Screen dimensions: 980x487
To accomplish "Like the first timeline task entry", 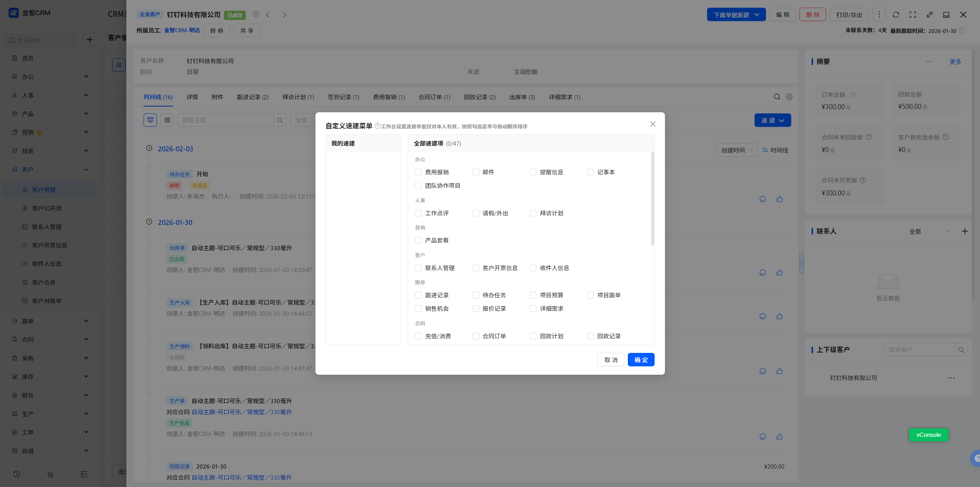I will 779,199.
